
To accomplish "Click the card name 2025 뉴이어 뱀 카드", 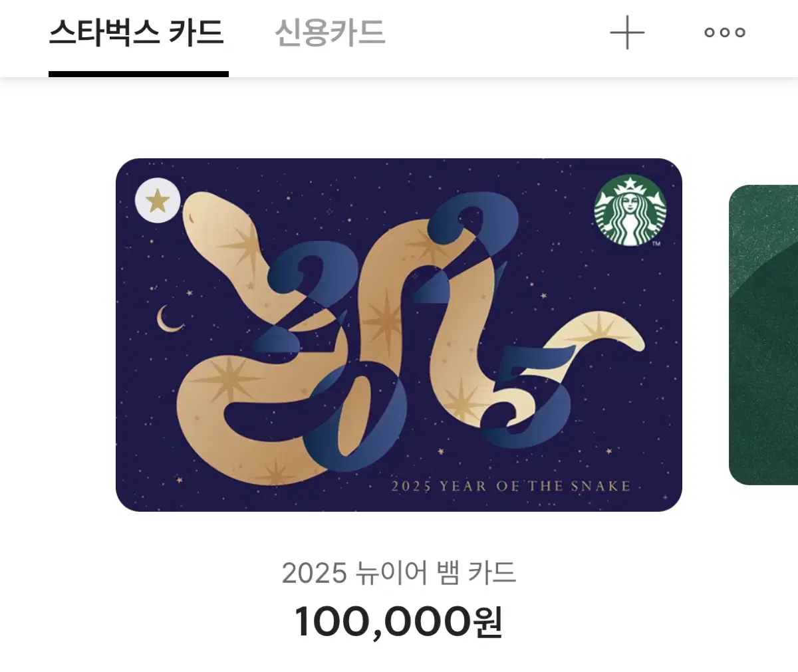I will click(399, 573).
